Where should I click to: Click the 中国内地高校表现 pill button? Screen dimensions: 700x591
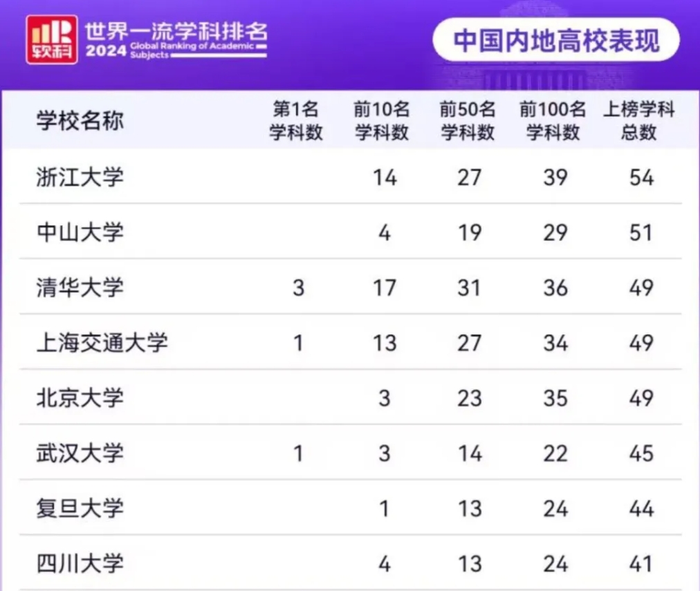tap(556, 39)
